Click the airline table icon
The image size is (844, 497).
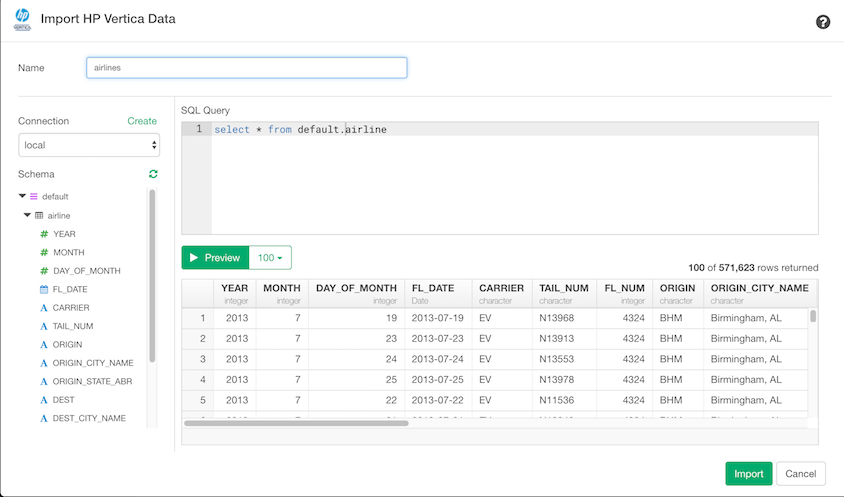click(x=39, y=215)
